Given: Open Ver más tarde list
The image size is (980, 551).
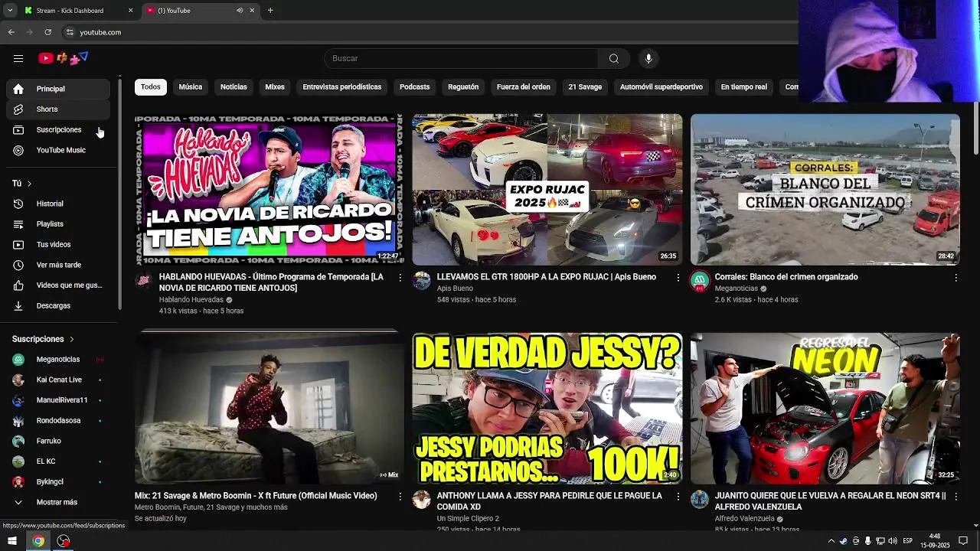Looking at the screenshot, I should point(58,265).
